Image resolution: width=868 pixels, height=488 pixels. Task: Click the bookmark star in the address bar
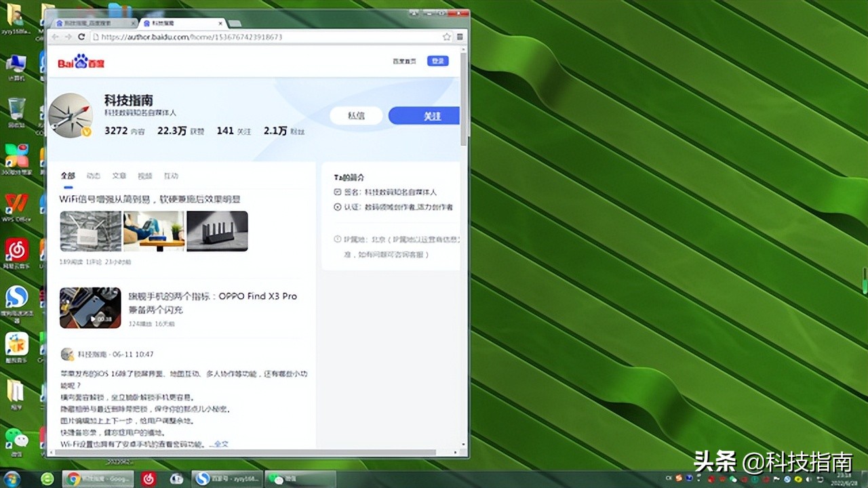(446, 36)
